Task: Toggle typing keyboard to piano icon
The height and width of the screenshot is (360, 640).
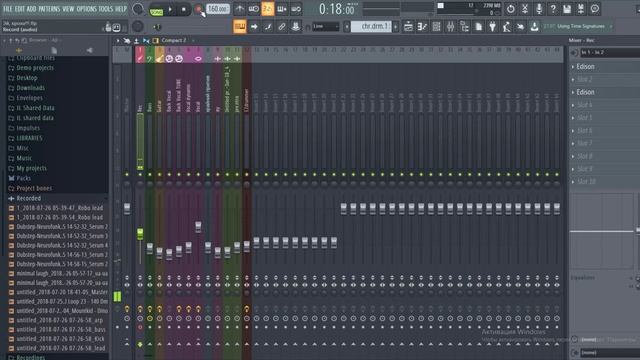Action: tap(240, 27)
